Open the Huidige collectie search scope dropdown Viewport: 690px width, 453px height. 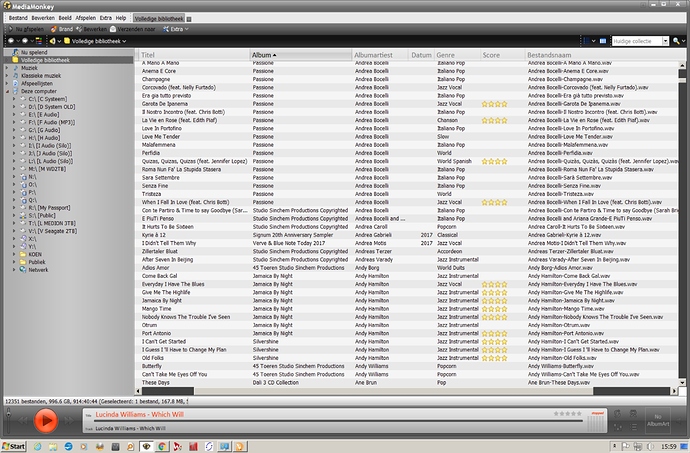point(665,41)
